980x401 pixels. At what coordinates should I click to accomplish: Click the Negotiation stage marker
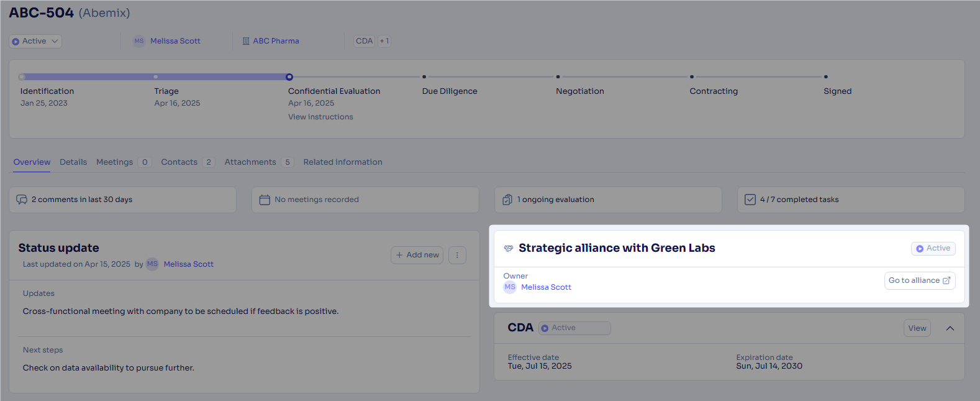(558, 77)
